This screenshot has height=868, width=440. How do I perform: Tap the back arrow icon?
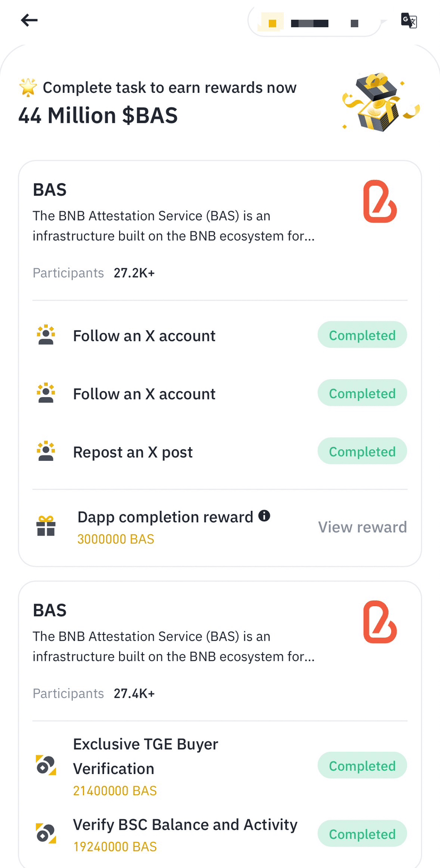click(29, 20)
